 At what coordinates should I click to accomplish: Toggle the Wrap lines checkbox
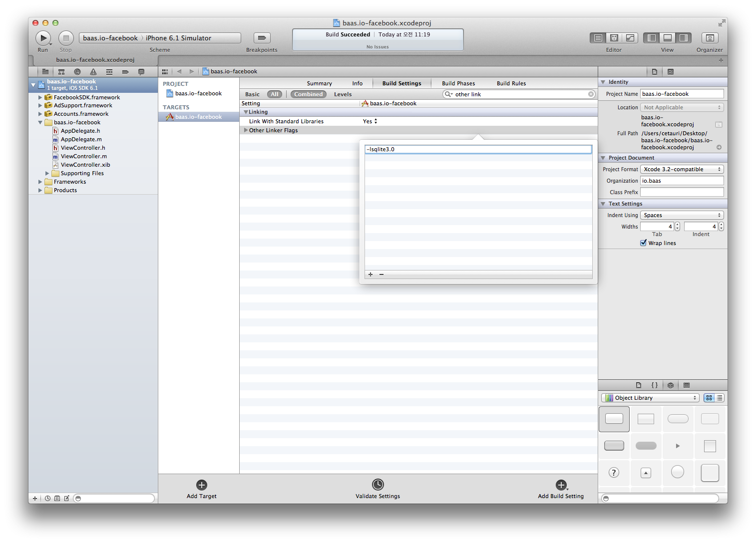pos(644,243)
